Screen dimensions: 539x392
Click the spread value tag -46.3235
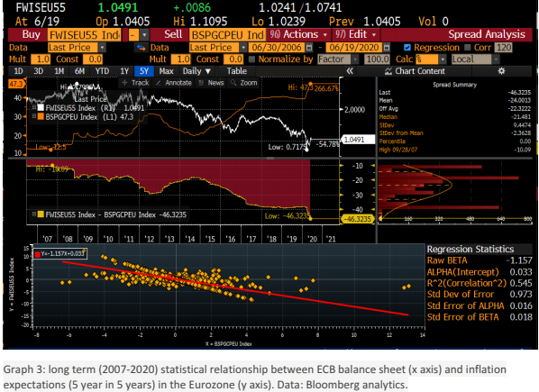click(x=357, y=219)
